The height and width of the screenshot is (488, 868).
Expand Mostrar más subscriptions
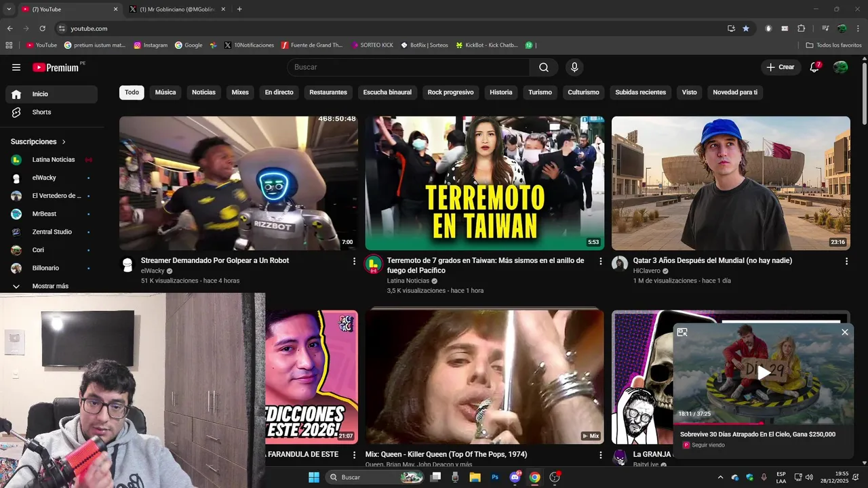52,286
